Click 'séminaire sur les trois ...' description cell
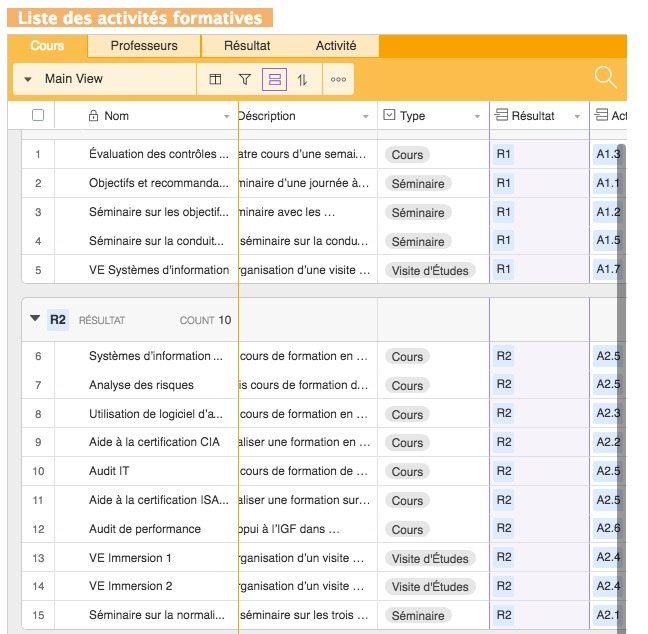Screen dimensions: 648x634 pos(308,615)
